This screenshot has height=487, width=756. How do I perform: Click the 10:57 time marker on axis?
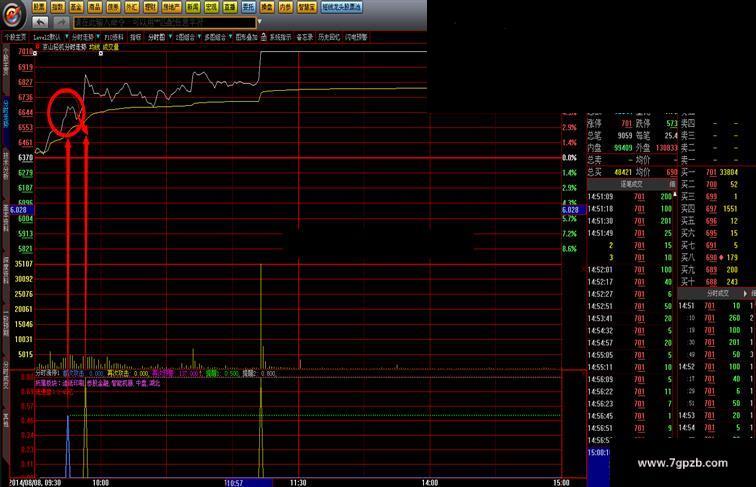click(x=234, y=483)
